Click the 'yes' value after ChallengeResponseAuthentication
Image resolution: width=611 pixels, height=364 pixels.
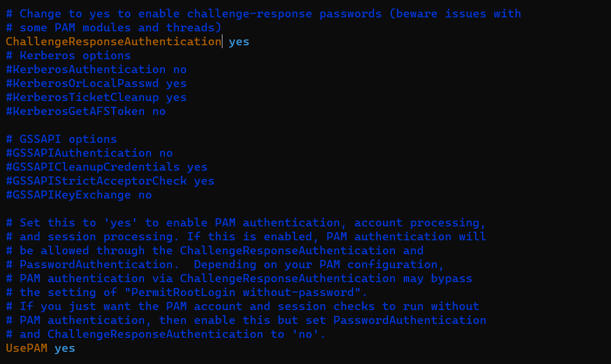pos(239,42)
